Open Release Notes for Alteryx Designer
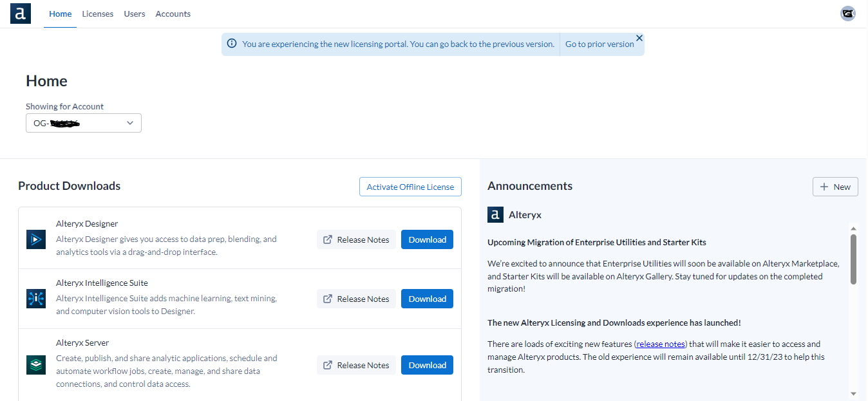 coord(356,239)
